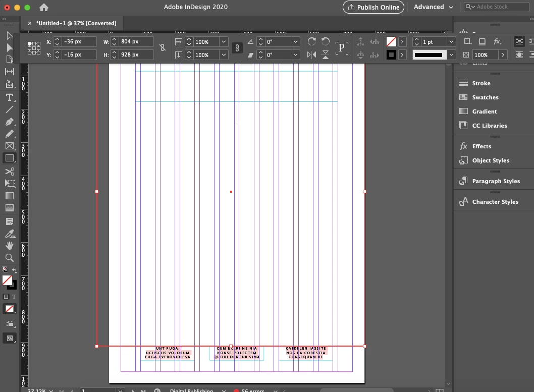Open stroke type dropdown
The height and width of the screenshot is (392, 534).
pos(451,55)
